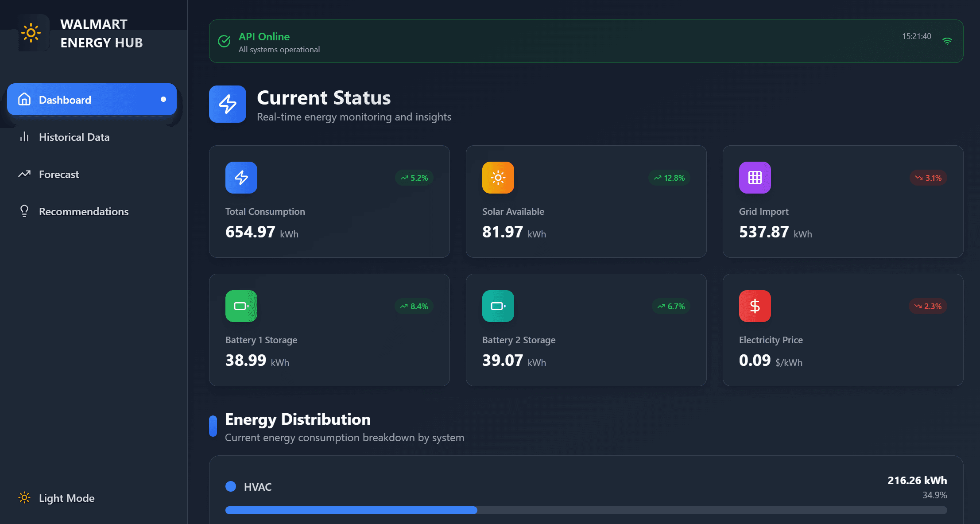Click the 6.7% Battery 2 trend badge

671,306
